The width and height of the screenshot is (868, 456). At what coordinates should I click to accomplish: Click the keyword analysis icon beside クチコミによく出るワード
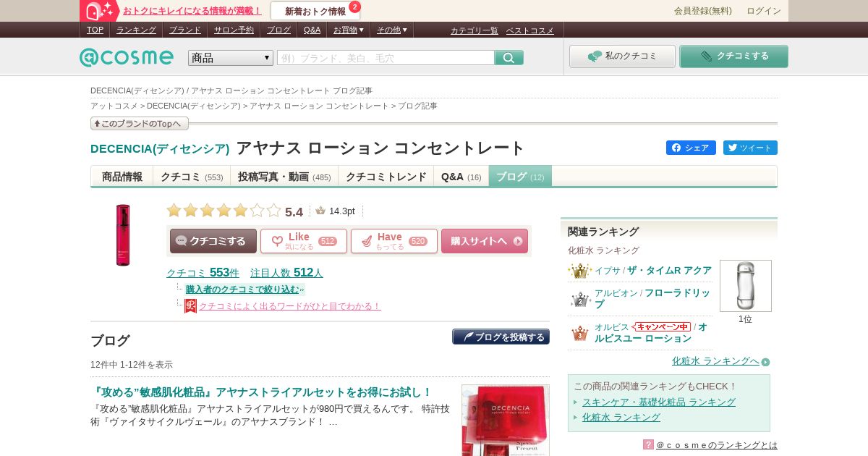190,306
